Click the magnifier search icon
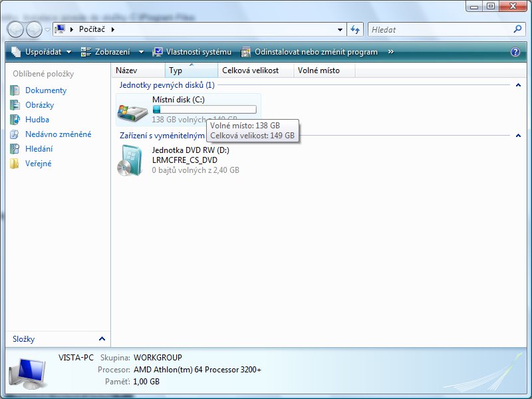This screenshot has height=399, width=532. [518, 29]
